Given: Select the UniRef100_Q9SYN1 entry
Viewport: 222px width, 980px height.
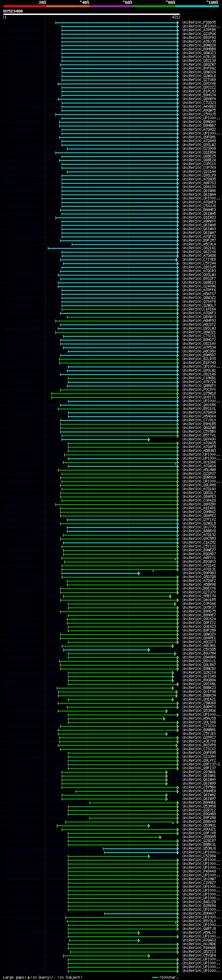Looking at the screenshot, I should pos(199,684).
